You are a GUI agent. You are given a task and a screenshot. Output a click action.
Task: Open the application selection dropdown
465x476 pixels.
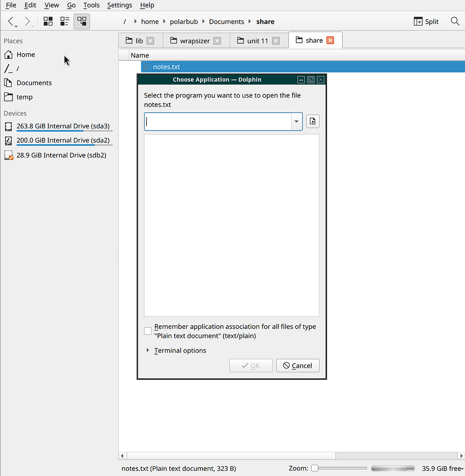coord(296,121)
